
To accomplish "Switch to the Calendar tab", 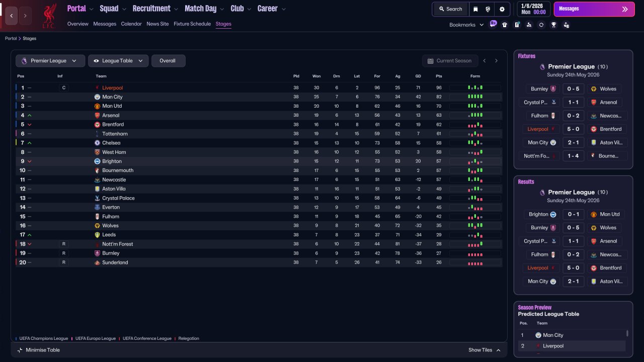I will [x=131, y=24].
